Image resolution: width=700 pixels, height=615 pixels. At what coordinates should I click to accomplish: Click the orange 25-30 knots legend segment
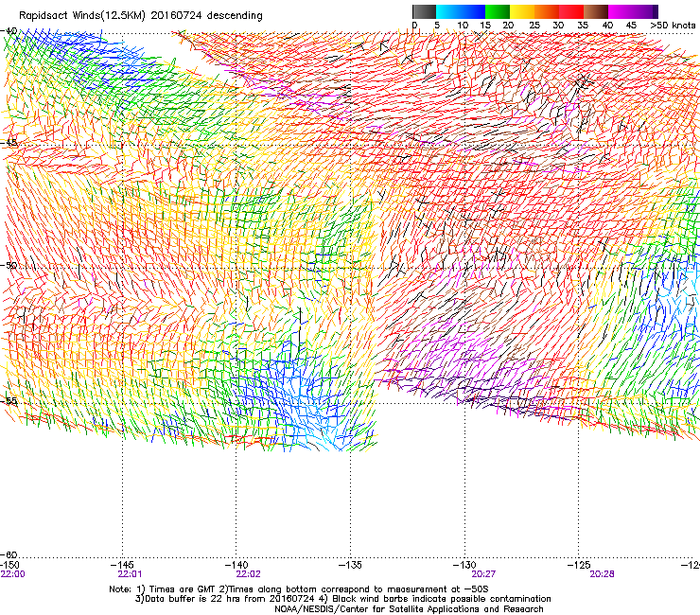(x=547, y=11)
